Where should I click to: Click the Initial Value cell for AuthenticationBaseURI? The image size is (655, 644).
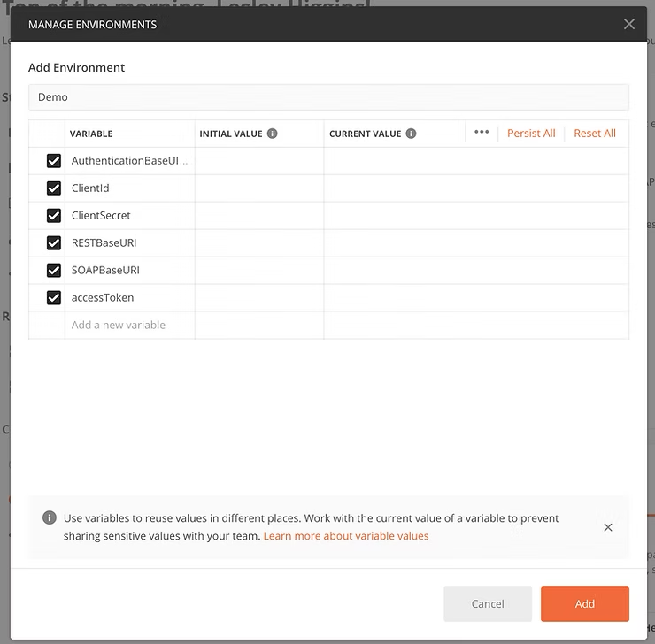pyautogui.click(x=259, y=161)
